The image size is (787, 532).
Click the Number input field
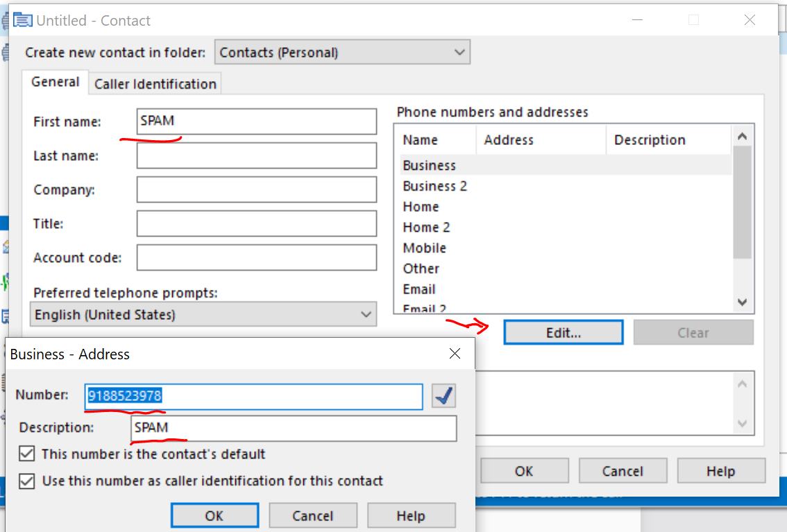click(254, 396)
